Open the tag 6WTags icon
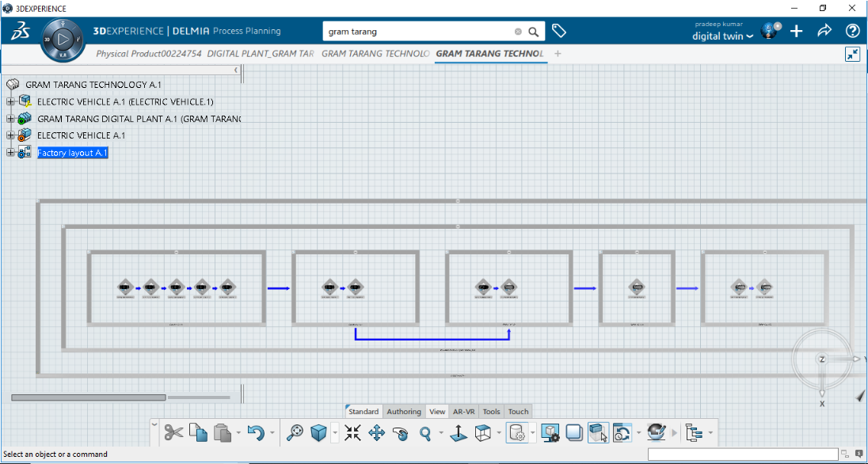The image size is (868, 464). pyautogui.click(x=559, y=31)
